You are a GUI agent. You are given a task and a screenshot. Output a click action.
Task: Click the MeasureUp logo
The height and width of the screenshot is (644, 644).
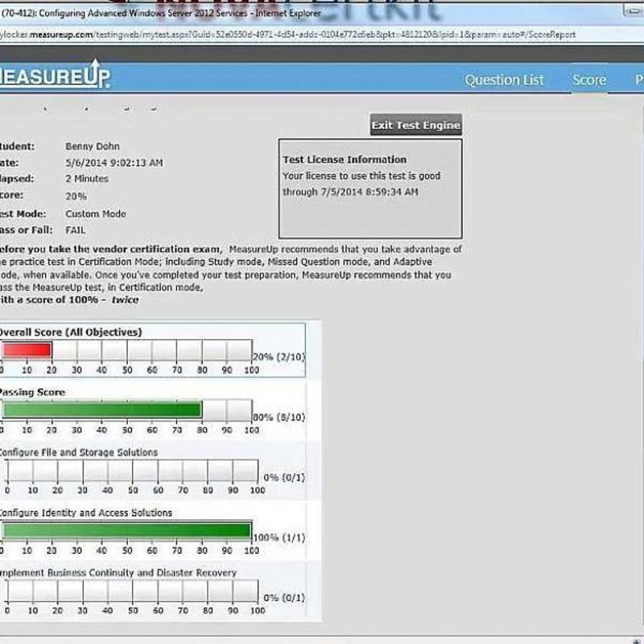(55, 76)
